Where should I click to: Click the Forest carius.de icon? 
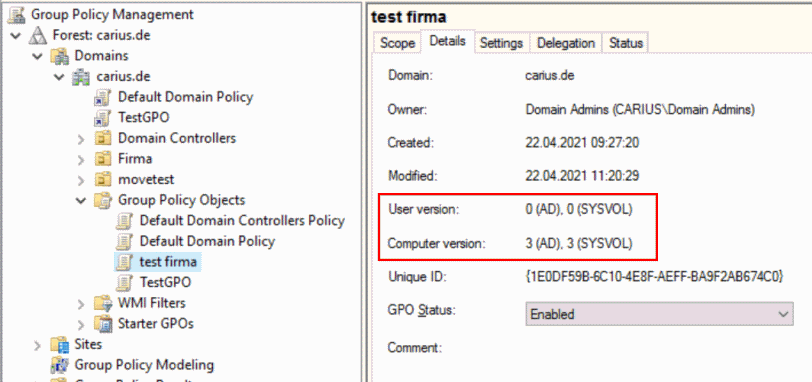(37, 36)
